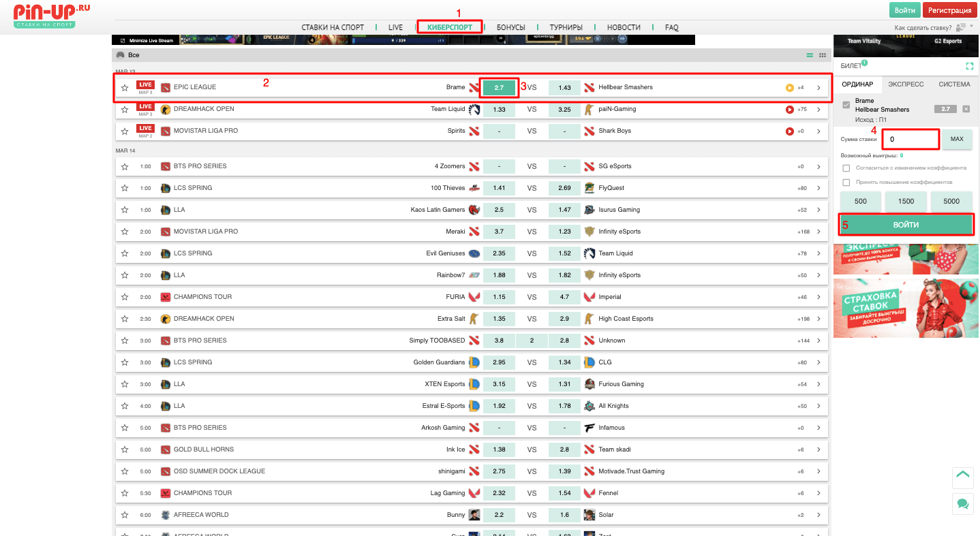Star the Ink Ice vs Team skadi row

point(125,450)
